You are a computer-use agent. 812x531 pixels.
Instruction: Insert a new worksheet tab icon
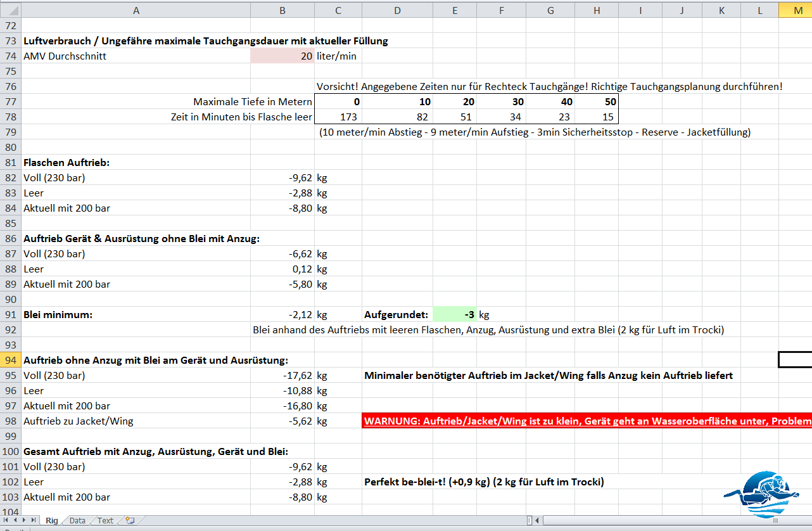tap(130, 520)
